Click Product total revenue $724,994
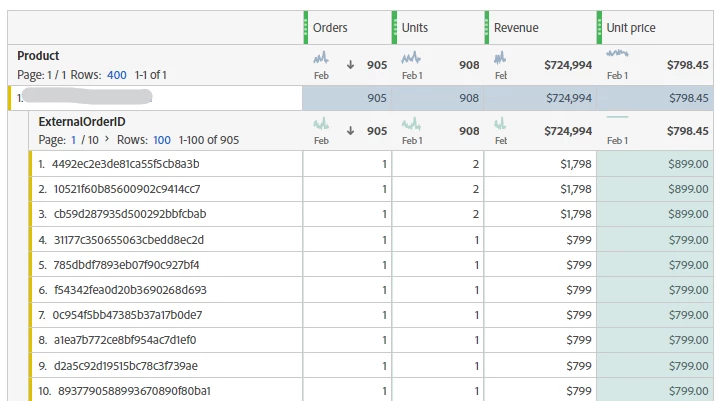The image size is (716, 401). [568, 65]
